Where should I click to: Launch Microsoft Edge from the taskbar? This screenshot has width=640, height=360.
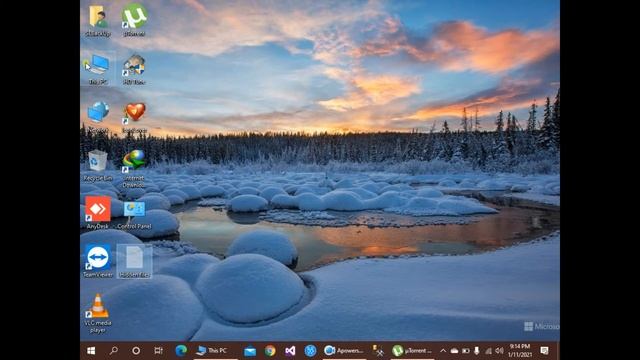click(181, 351)
